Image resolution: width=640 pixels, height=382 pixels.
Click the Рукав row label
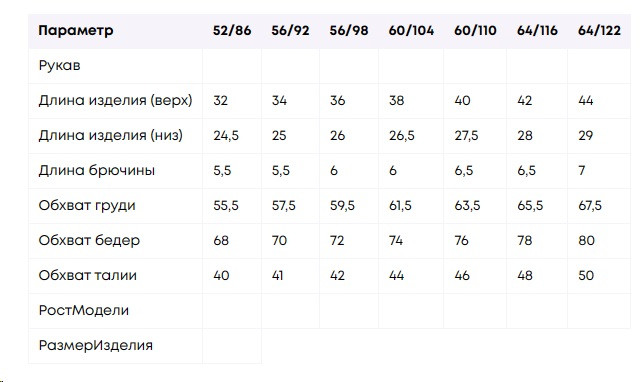tap(60, 66)
